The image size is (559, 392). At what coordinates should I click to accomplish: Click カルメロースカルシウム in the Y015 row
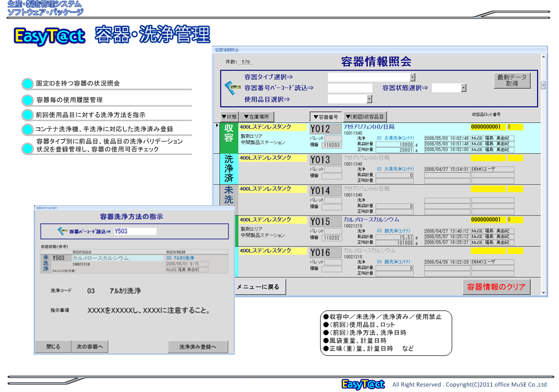[371, 220]
